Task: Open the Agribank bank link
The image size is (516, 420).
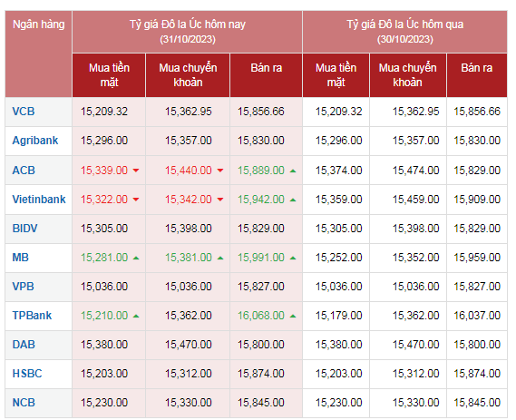Action: coord(35,141)
